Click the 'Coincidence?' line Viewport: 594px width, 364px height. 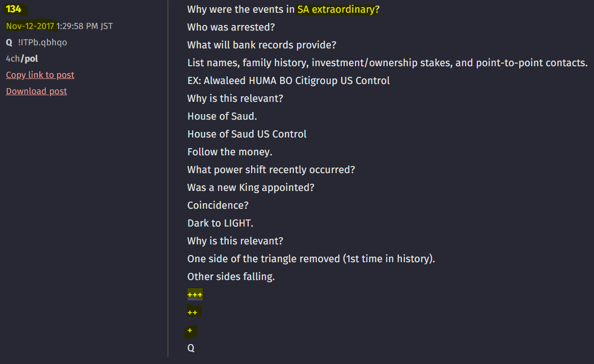pyautogui.click(x=218, y=206)
